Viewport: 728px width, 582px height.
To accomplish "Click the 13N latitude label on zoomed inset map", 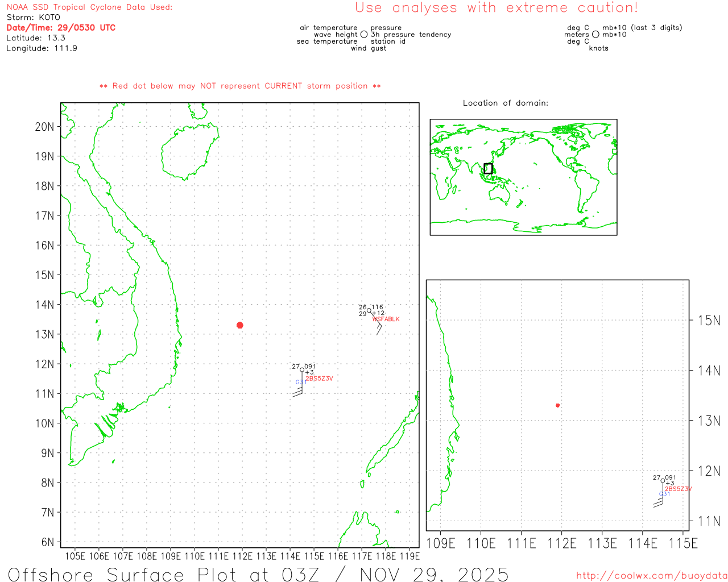I will [x=709, y=421].
